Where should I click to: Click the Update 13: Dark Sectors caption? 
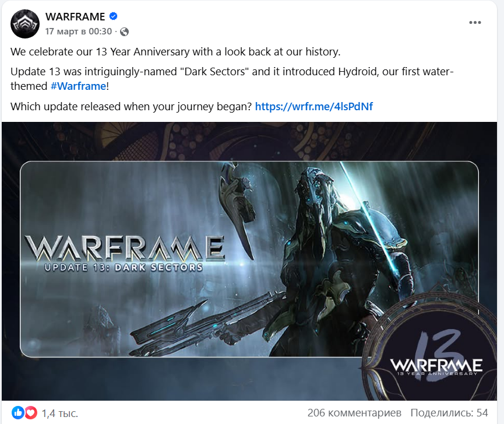[x=124, y=268]
